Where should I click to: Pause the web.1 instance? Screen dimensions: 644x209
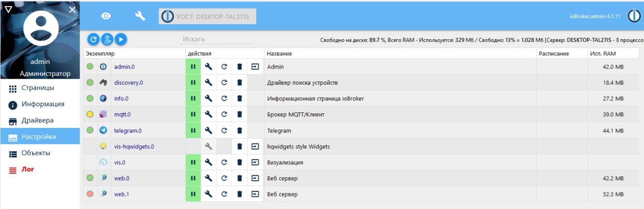(x=193, y=194)
